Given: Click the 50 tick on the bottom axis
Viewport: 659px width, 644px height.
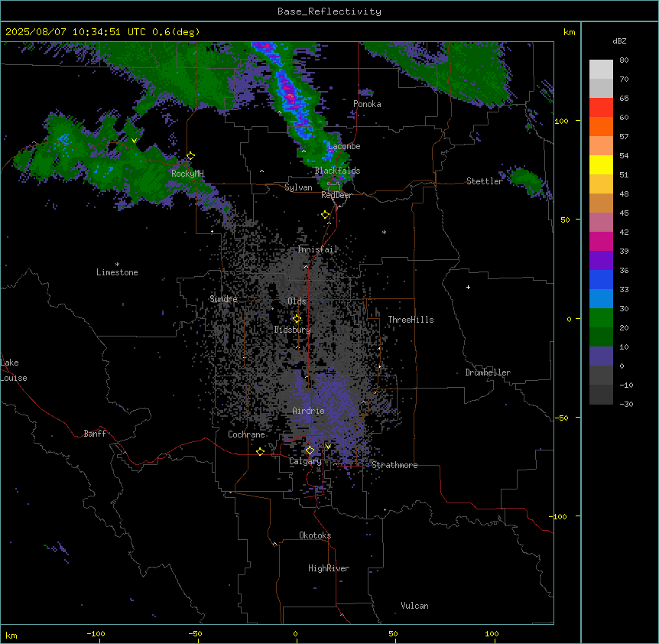Looking at the screenshot, I should pos(393,633).
